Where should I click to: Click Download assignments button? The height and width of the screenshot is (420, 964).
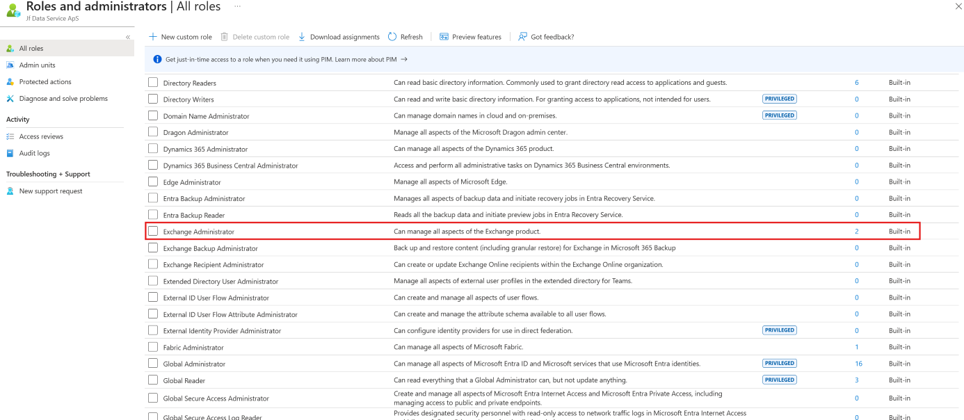pos(339,37)
